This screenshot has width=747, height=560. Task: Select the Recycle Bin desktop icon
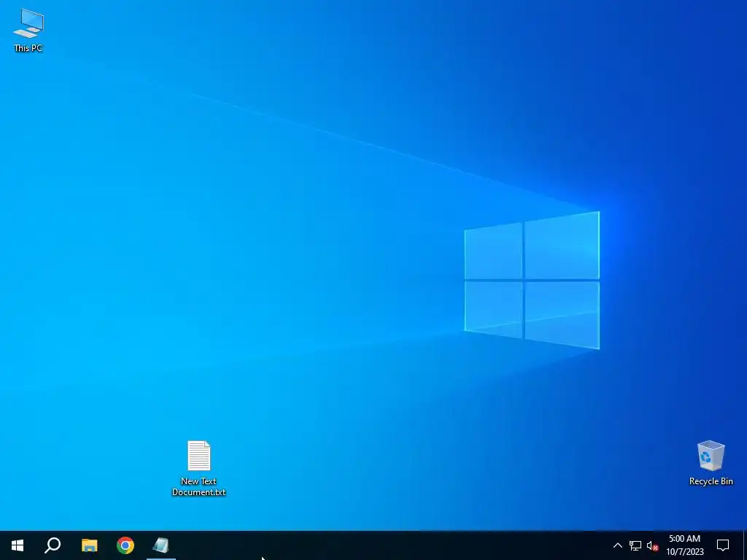[x=711, y=463]
